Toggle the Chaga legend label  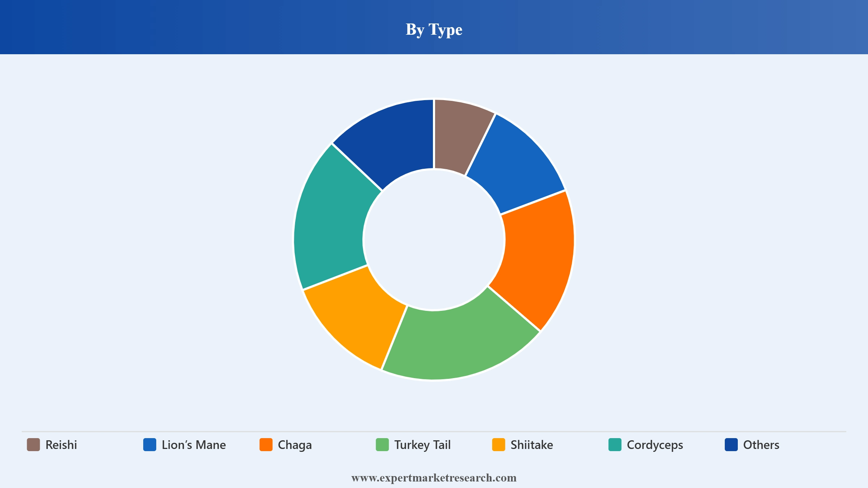click(x=295, y=445)
